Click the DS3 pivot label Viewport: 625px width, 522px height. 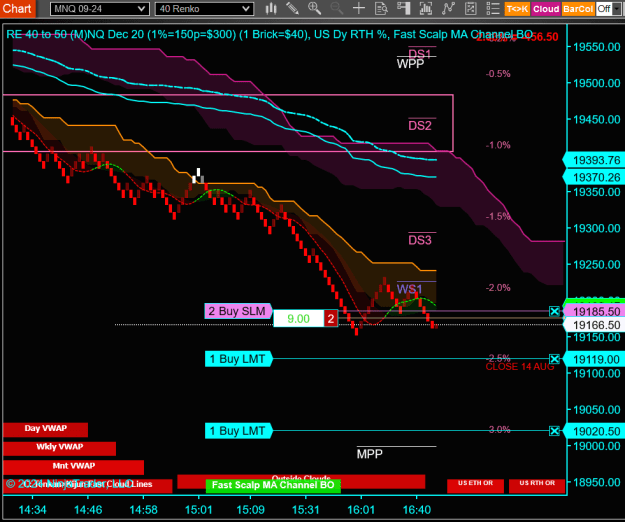pyautogui.click(x=420, y=240)
